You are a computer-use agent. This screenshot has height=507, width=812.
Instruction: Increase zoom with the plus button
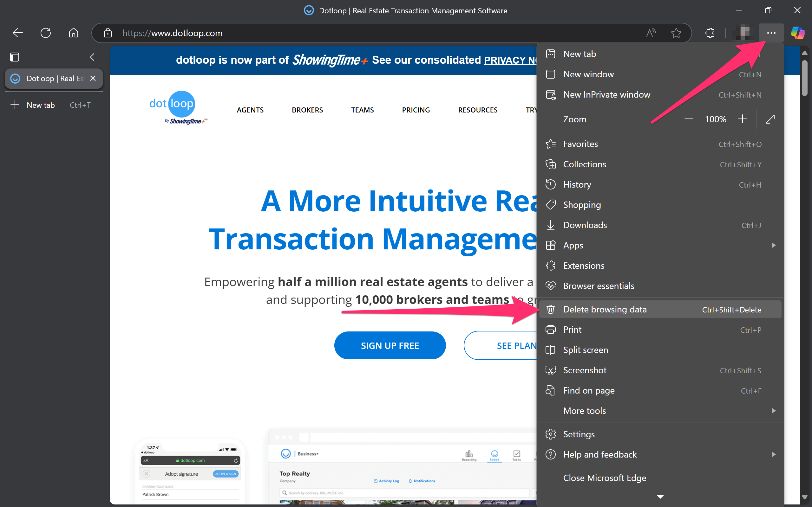coord(742,119)
